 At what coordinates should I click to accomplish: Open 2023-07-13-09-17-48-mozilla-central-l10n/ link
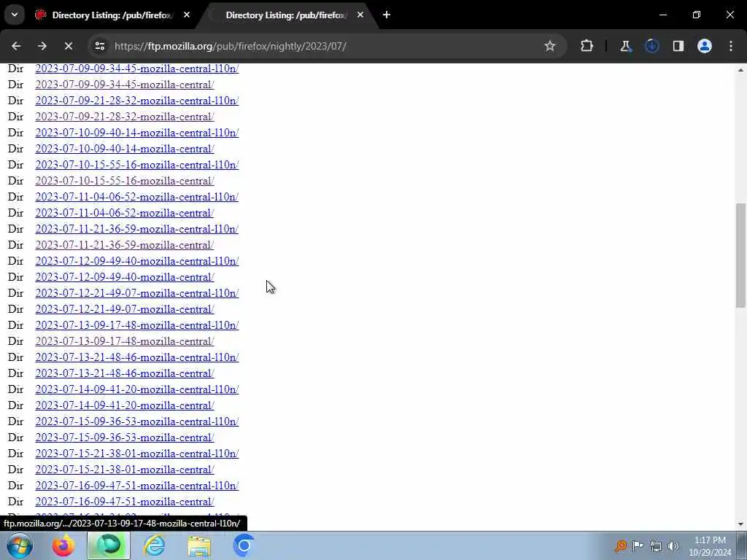click(x=136, y=325)
